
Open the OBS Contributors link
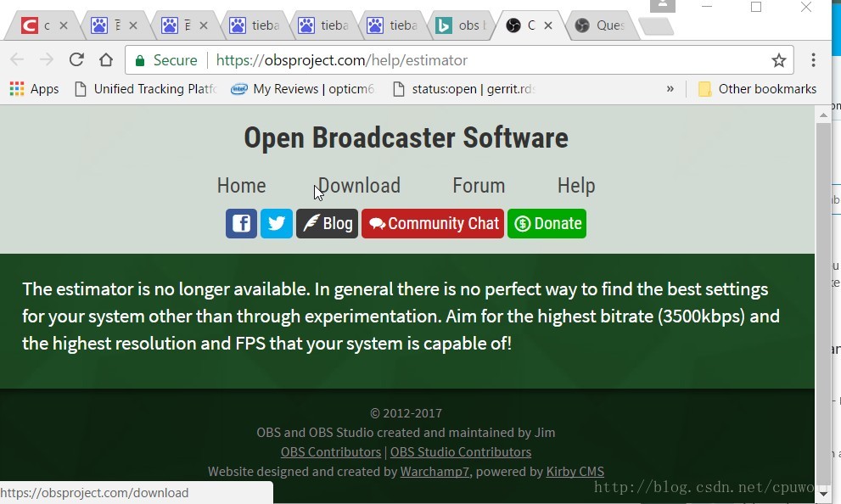331,452
